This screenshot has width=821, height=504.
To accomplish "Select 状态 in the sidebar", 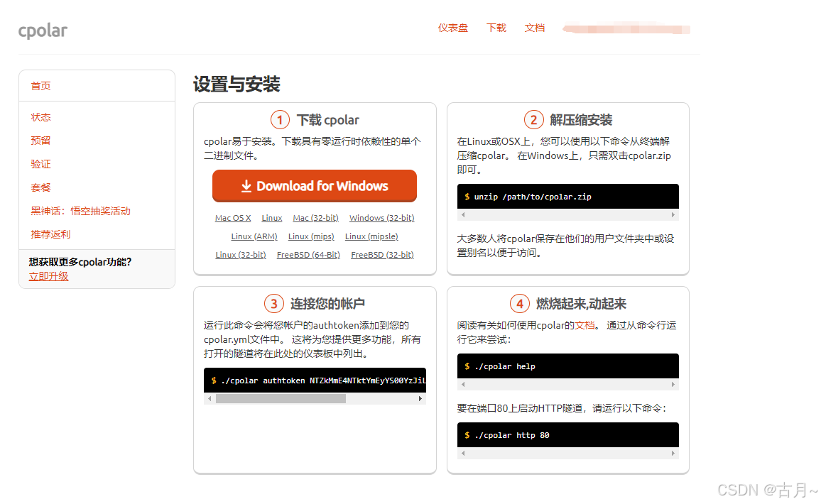I will tap(40, 116).
